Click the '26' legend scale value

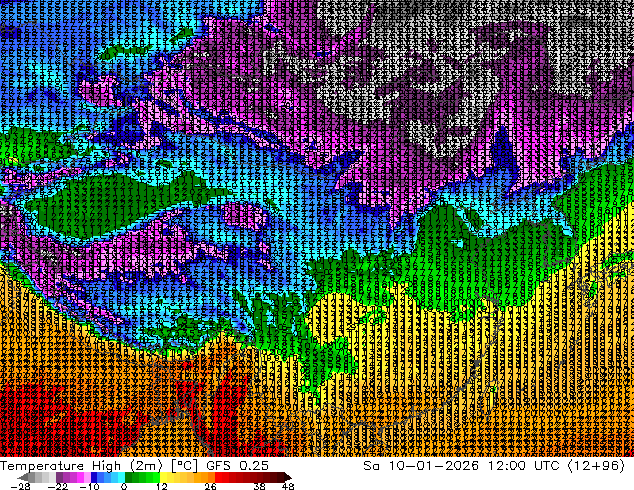210,487
